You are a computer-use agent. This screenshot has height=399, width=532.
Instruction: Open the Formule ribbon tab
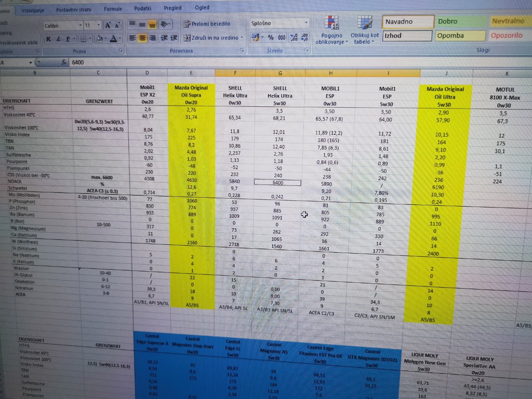click(x=113, y=9)
